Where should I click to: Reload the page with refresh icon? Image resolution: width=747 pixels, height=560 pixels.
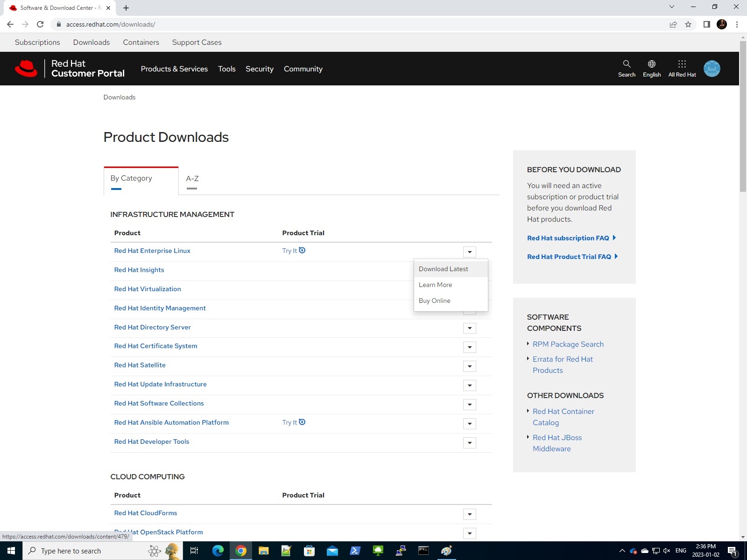[40, 24]
